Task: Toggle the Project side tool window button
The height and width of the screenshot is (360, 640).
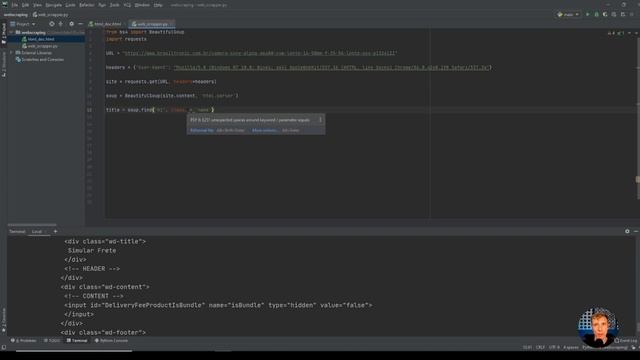Action: point(4,33)
